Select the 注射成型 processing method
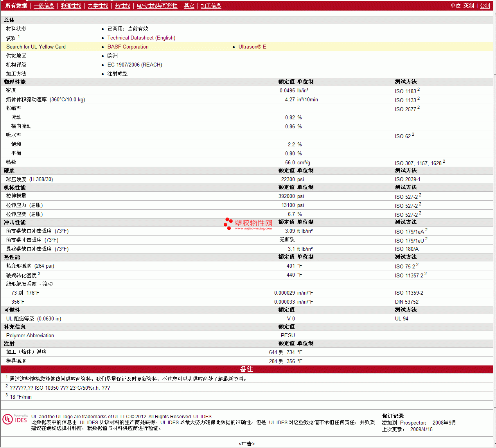Image resolution: width=496 pixels, height=448 pixels. 118,74
